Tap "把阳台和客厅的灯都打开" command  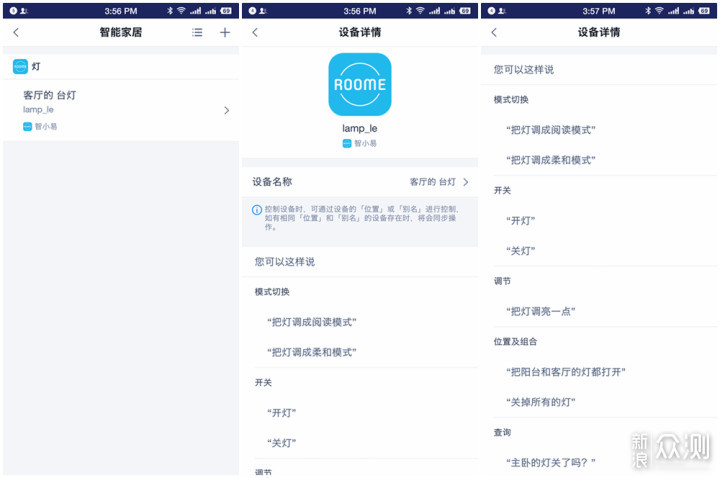tap(566, 371)
